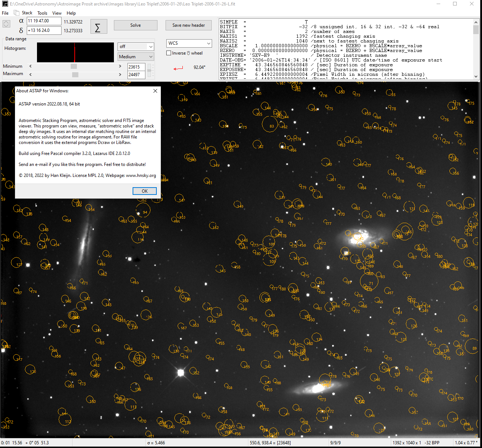Click the Solve button

coord(136,25)
